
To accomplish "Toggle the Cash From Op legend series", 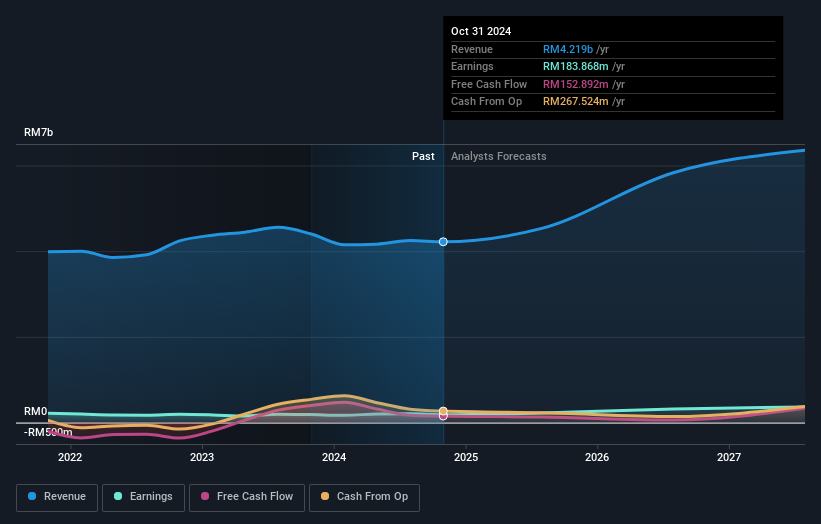I will pos(364,497).
